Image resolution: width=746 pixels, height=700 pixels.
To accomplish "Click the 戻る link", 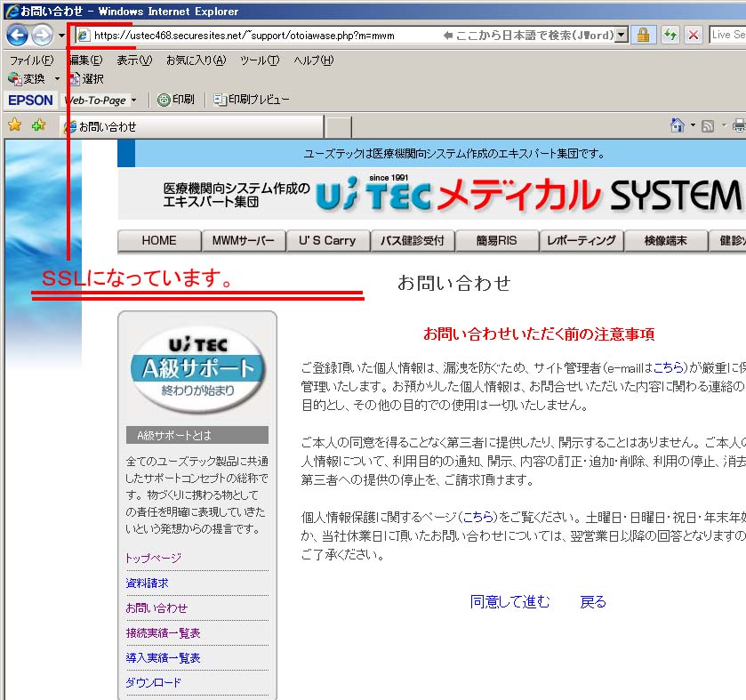I will [593, 602].
